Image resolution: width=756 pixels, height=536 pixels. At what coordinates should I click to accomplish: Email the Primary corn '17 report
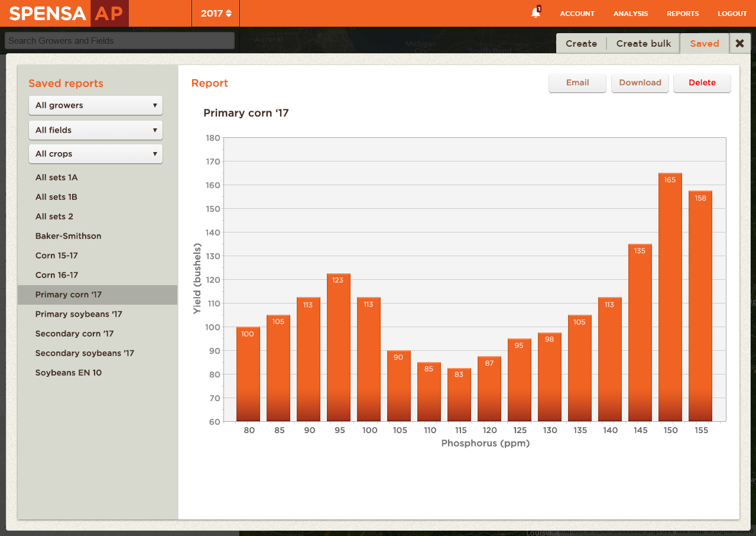(x=577, y=83)
